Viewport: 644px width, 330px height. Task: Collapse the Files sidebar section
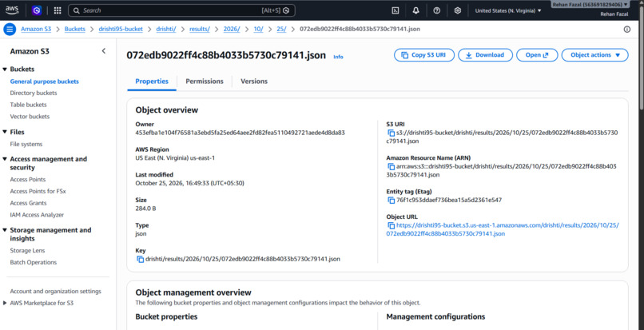pos(5,132)
